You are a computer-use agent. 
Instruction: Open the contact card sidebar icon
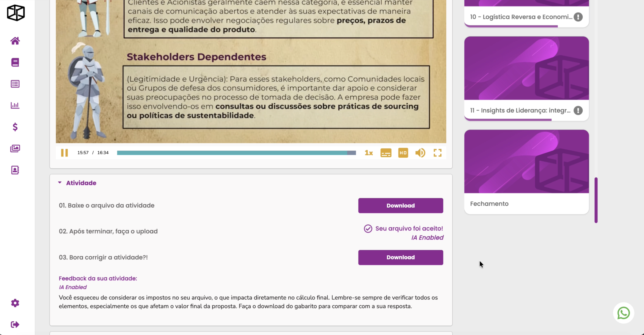click(15, 170)
